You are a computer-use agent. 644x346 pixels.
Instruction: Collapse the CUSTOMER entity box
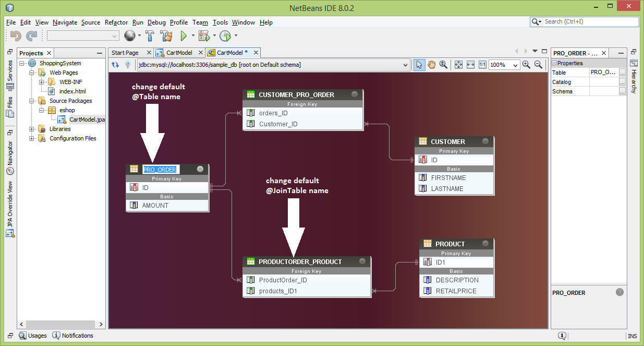tap(485, 141)
